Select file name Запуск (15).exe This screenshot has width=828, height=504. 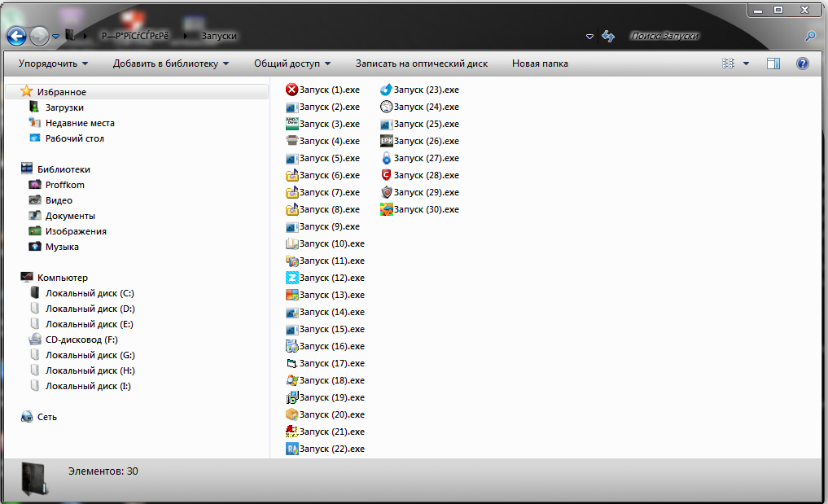(x=331, y=329)
